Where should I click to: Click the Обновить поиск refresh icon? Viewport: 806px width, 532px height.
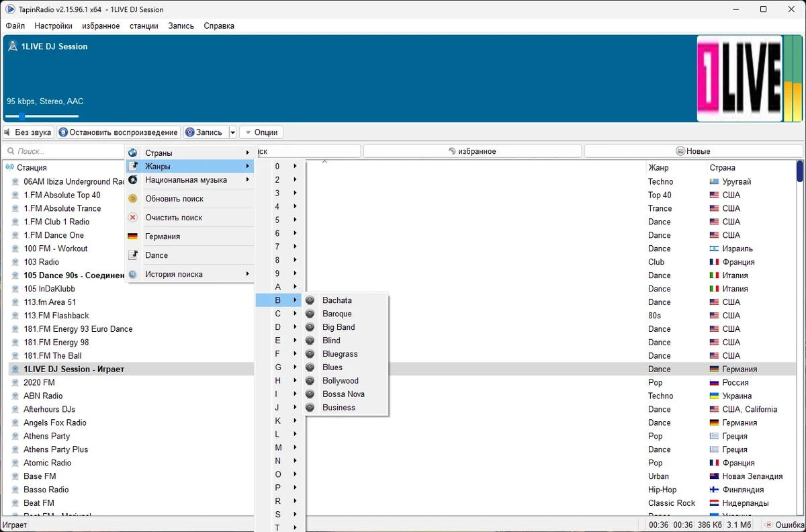[x=132, y=199]
